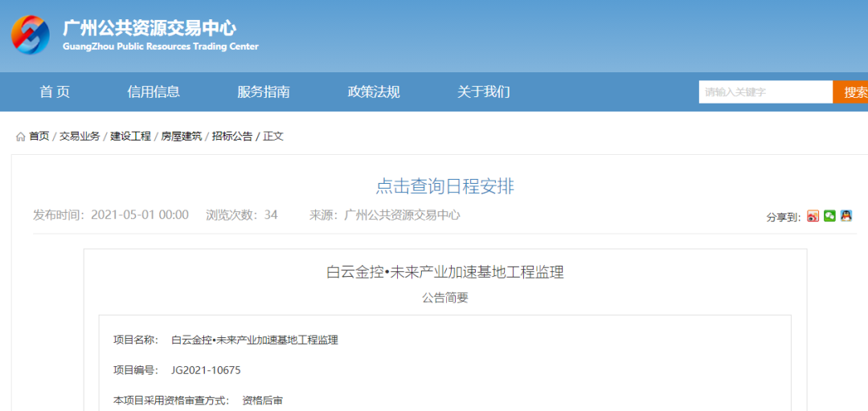Open the 信用信息 navigation menu item
The width and height of the screenshot is (868, 411).
(x=154, y=92)
